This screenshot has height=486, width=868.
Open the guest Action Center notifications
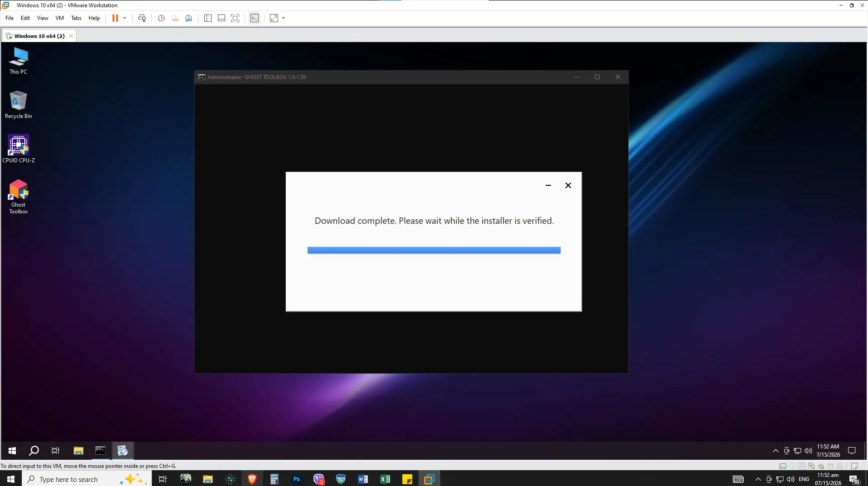(852, 451)
